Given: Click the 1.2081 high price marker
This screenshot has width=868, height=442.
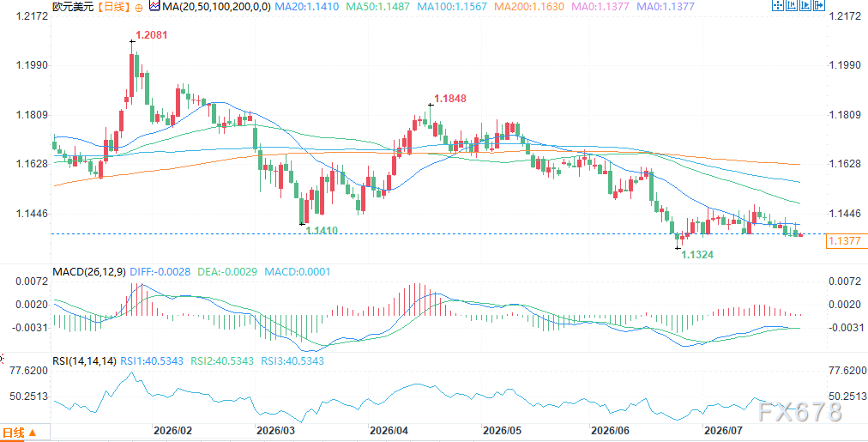Looking at the screenshot, I should click(x=151, y=35).
